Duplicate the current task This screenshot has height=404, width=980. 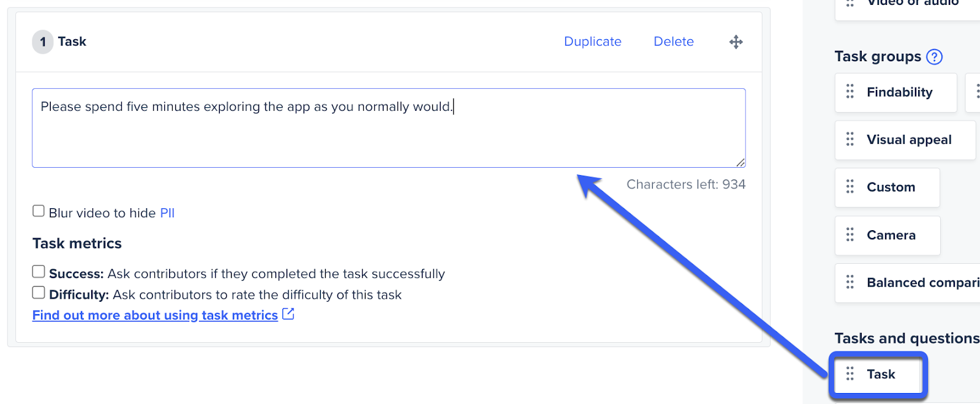point(592,42)
